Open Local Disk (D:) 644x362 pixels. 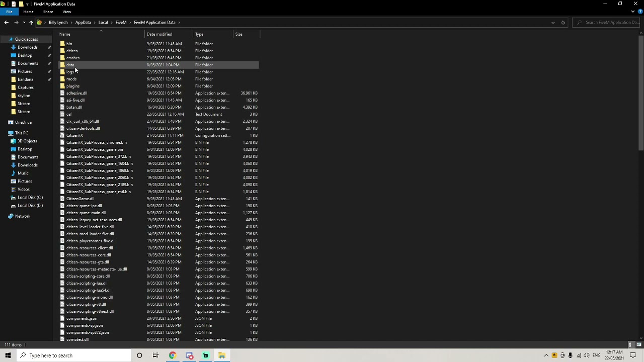(x=30, y=205)
